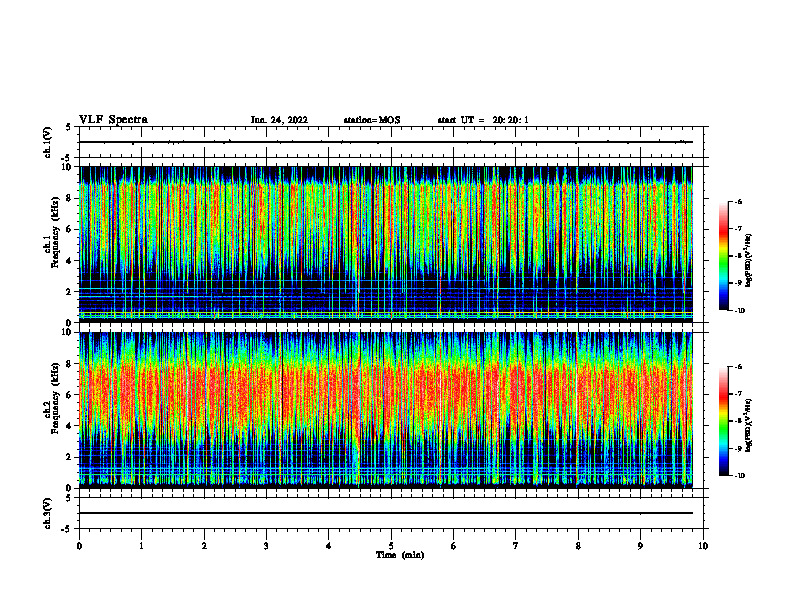The image size is (792, 612).
Task: Click the "Time (min)" x-axis label
Action: point(400,555)
